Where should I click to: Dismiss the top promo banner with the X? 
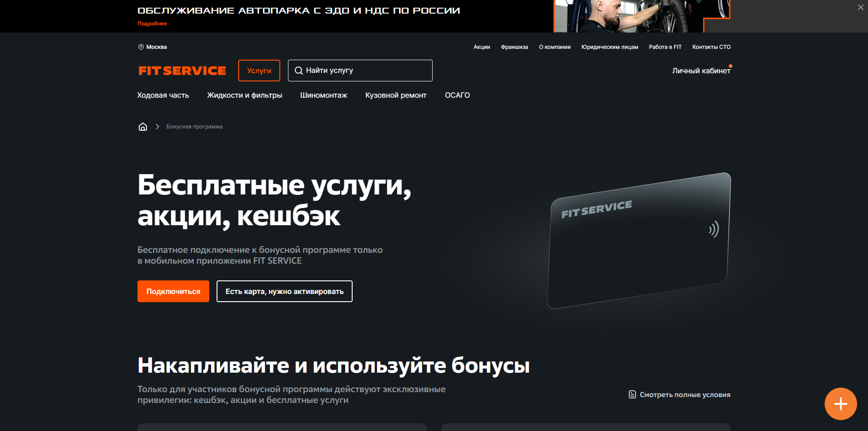click(x=860, y=7)
